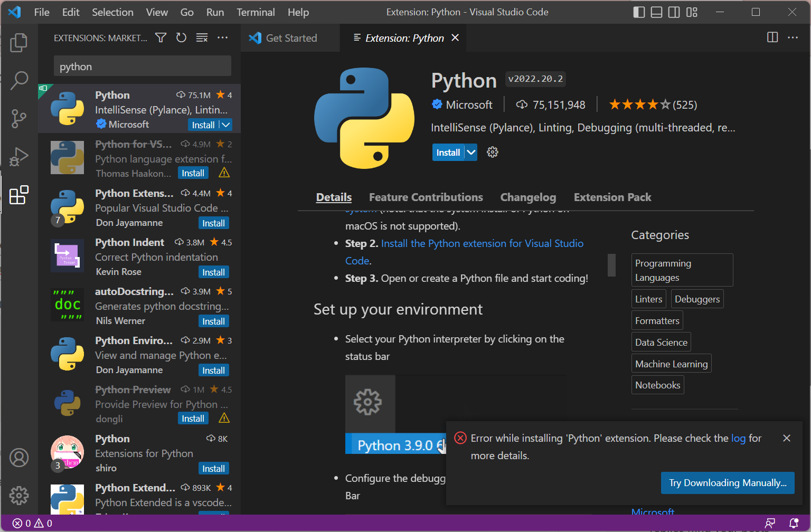Open the Terminal menu
Viewport: 811px width, 532px height.
(256, 12)
